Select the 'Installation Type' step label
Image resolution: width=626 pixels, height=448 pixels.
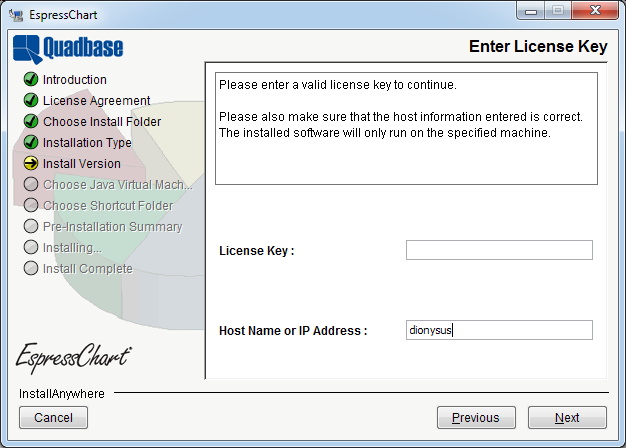(x=87, y=143)
